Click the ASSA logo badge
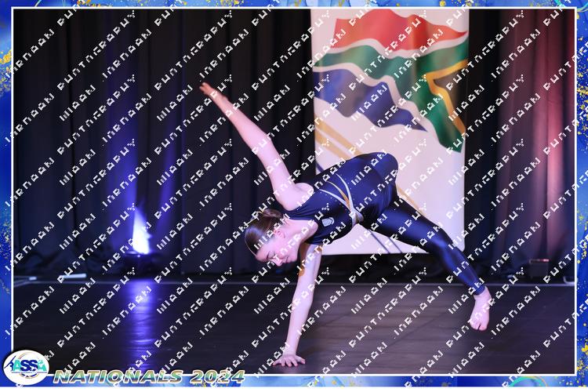Screen dimensions: 588x392 (25, 368)
